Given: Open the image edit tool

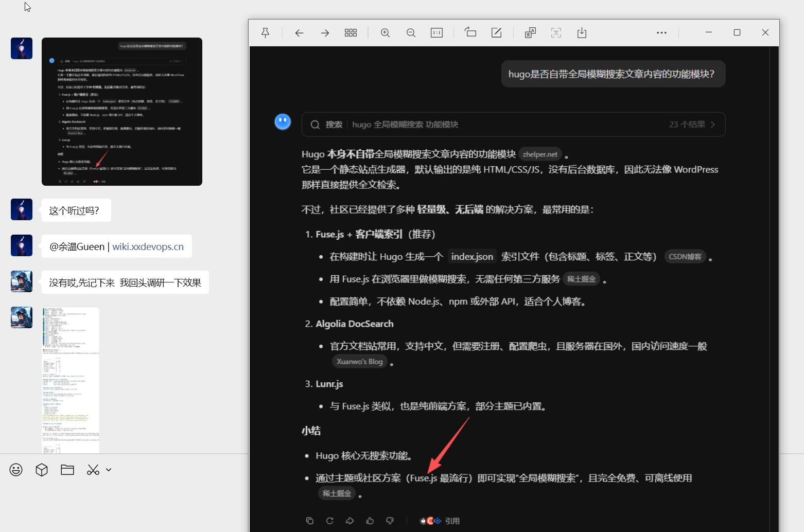Looking at the screenshot, I should coord(496,33).
